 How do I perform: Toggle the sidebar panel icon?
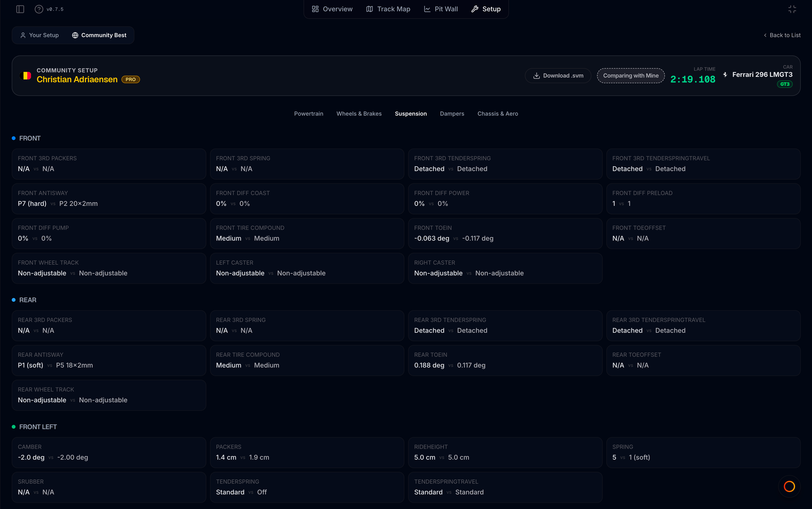[20, 9]
